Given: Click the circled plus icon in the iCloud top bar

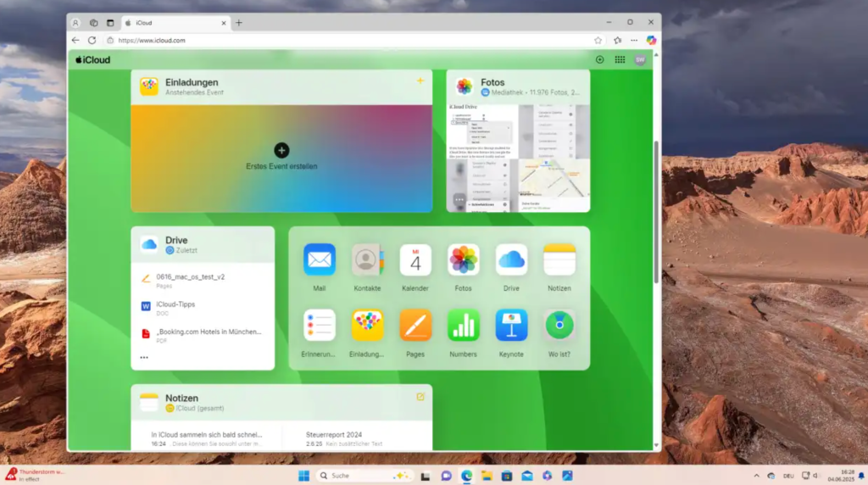Looking at the screenshot, I should point(599,60).
